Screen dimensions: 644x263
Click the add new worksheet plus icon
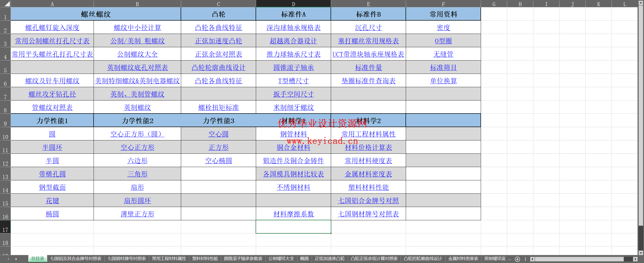pos(517,258)
